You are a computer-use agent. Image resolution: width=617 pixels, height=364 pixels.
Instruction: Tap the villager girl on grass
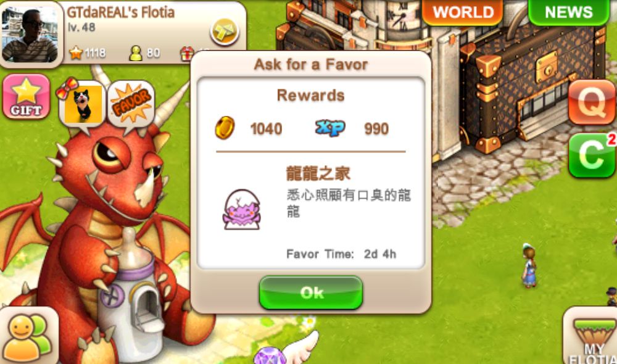(x=529, y=266)
